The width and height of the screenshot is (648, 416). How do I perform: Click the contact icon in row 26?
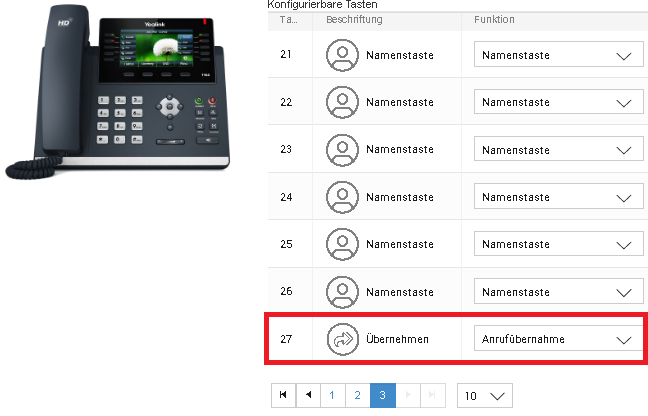coord(342,292)
